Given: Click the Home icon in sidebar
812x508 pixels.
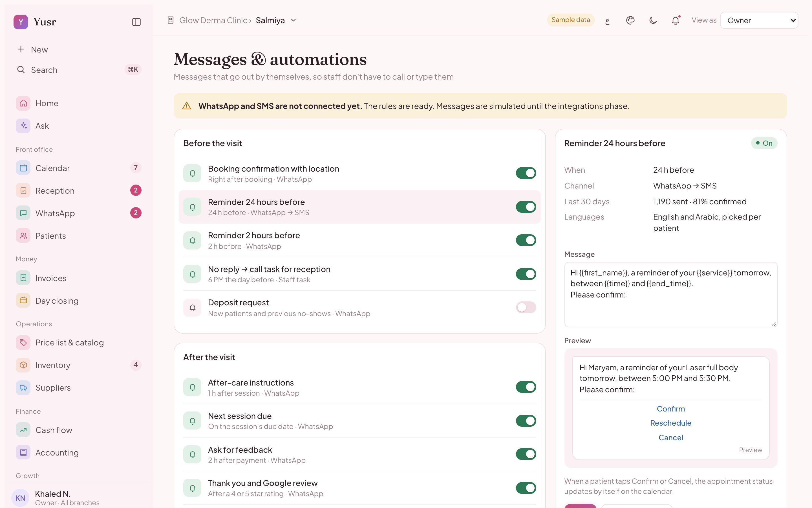Looking at the screenshot, I should click(x=23, y=103).
